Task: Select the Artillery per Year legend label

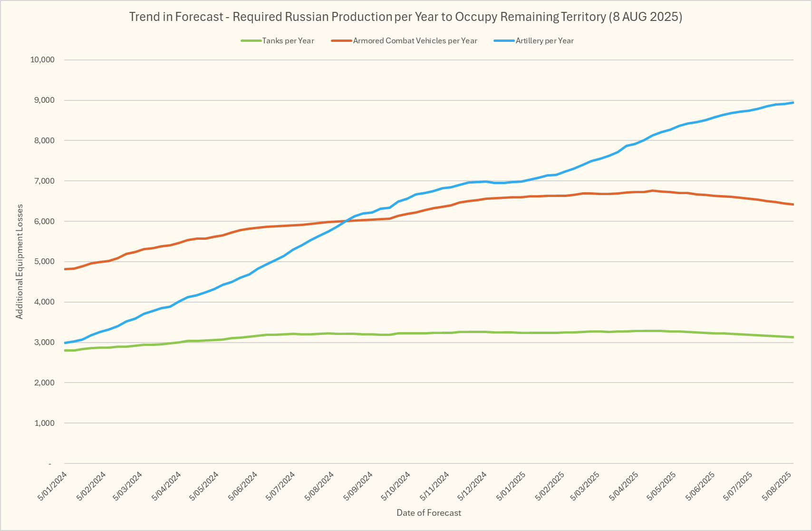Action: point(544,41)
